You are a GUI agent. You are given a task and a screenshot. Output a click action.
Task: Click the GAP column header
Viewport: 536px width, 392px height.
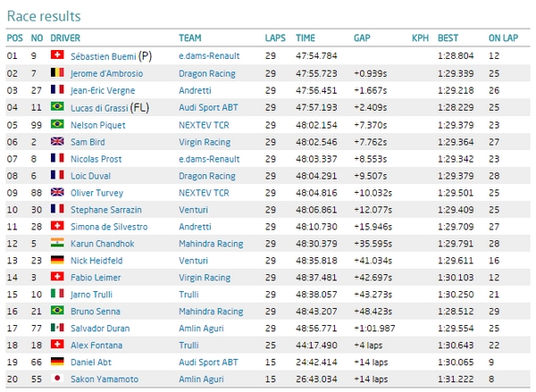(362, 38)
